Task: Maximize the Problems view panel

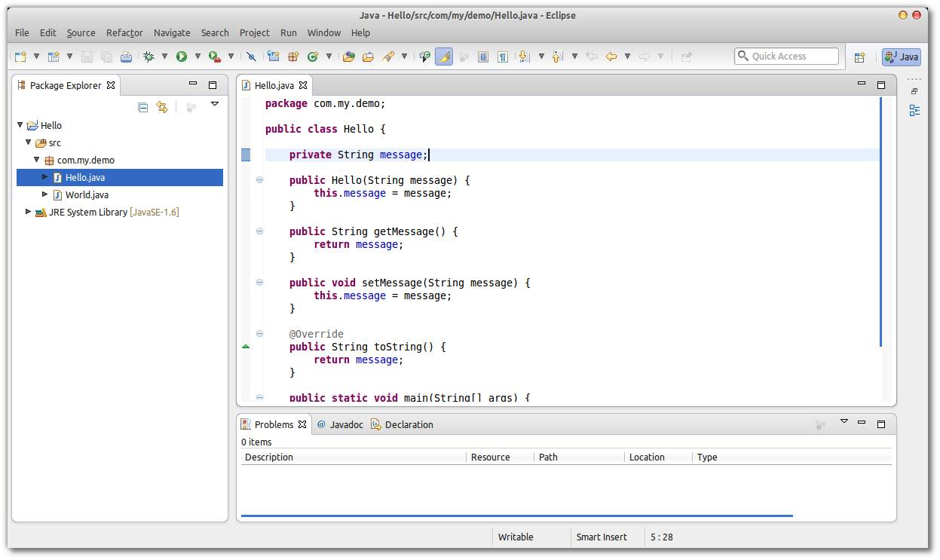Action: click(881, 424)
